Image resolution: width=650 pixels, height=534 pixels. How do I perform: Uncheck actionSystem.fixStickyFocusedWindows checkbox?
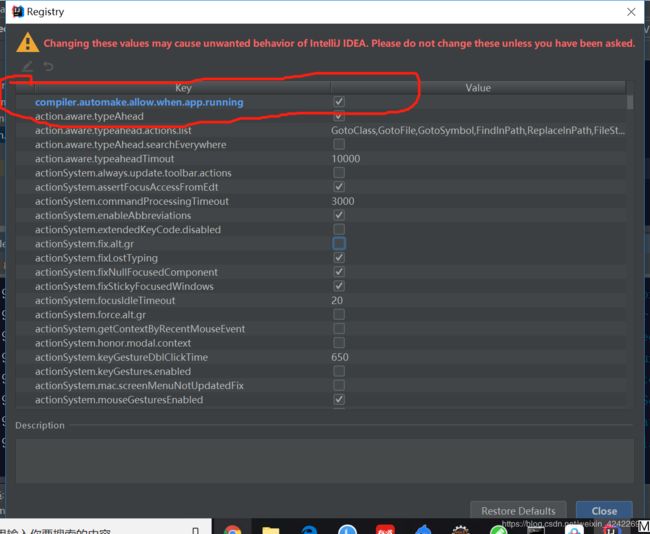pyautogui.click(x=339, y=286)
